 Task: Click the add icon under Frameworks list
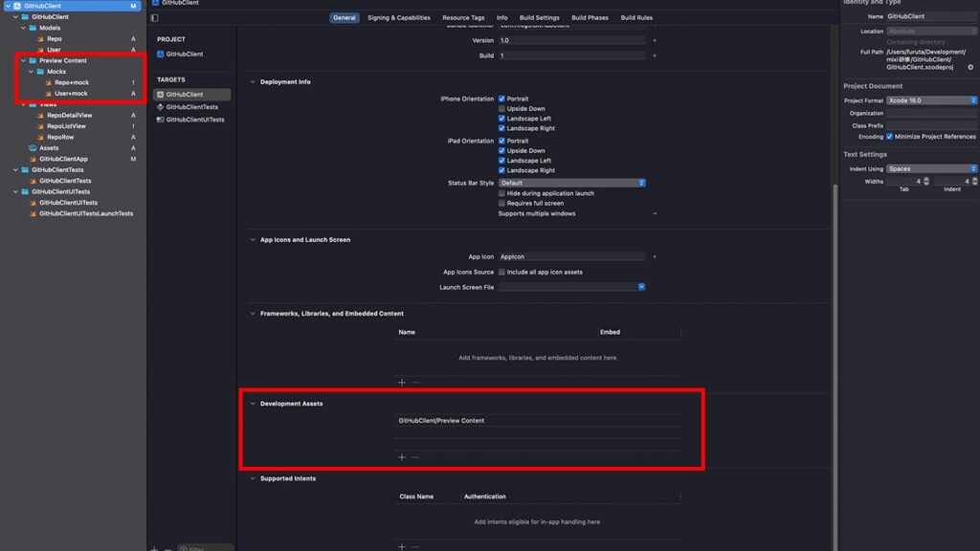[402, 383]
